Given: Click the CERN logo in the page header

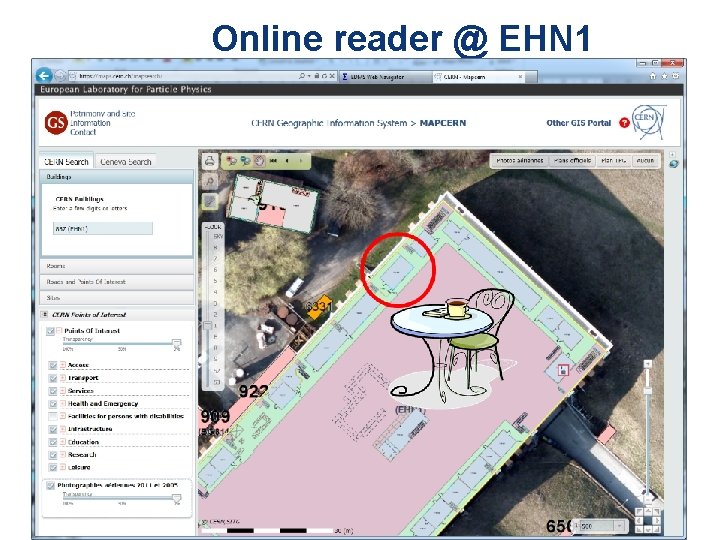Looking at the screenshot, I should click(647, 122).
